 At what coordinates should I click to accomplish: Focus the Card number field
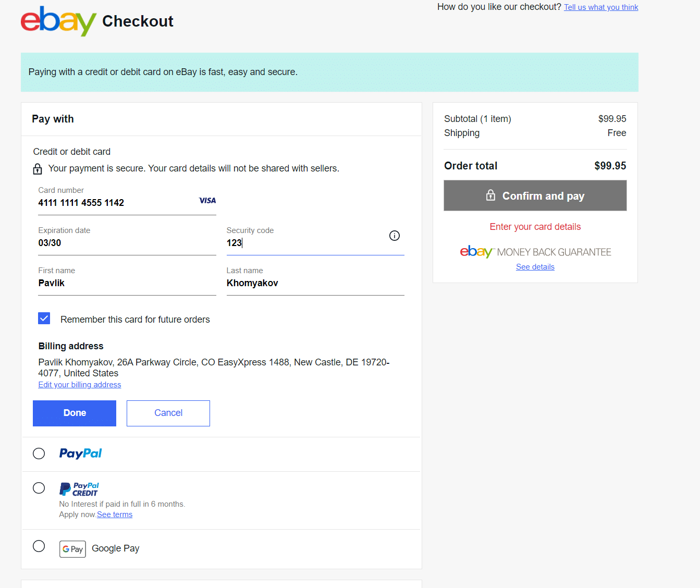click(x=127, y=200)
